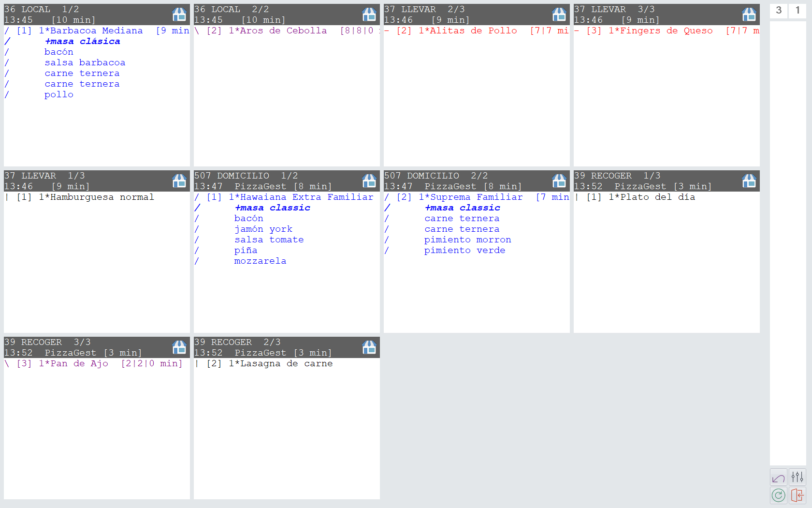Image resolution: width=812 pixels, height=508 pixels.
Task: Mark the Aros de Cebolla item
Action: tap(283, 31)
